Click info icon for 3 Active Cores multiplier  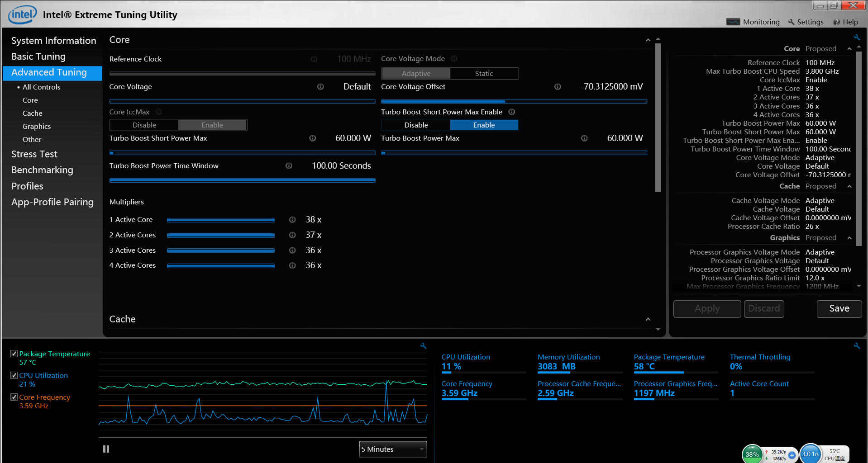click(292, 250)
